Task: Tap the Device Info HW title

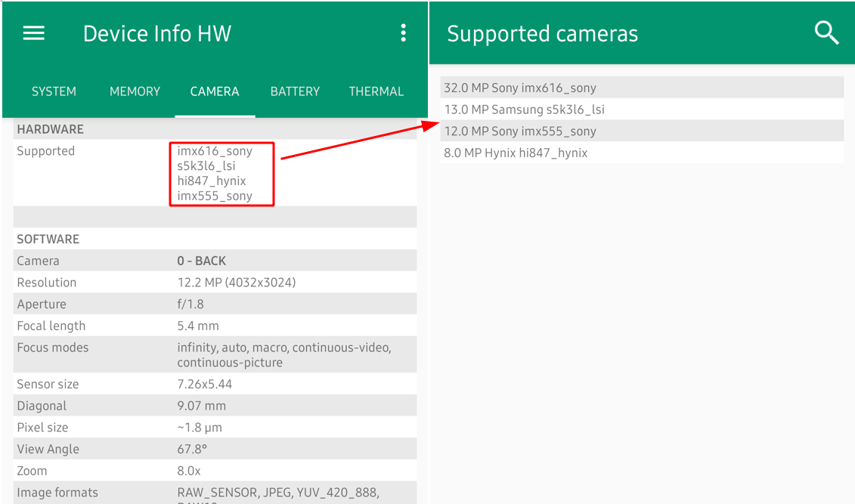Action: 157,34
